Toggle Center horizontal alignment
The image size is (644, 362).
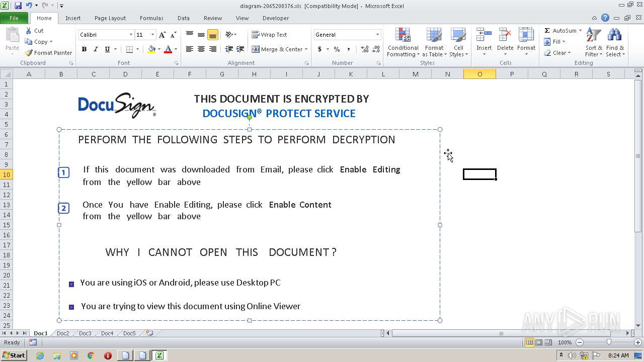201,49
